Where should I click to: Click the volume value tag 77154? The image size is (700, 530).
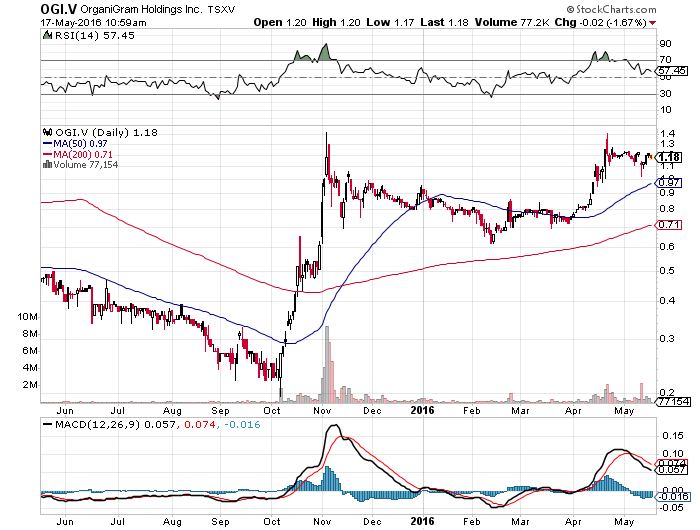(674, 401)
